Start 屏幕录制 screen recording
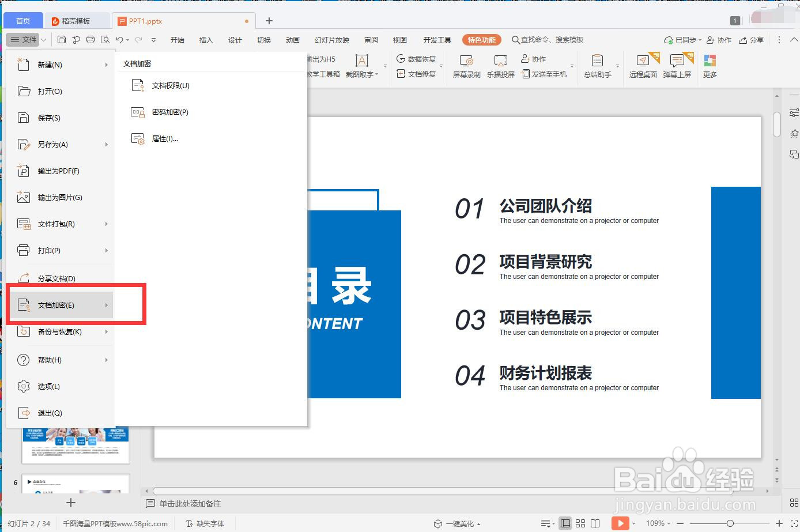 466,66
